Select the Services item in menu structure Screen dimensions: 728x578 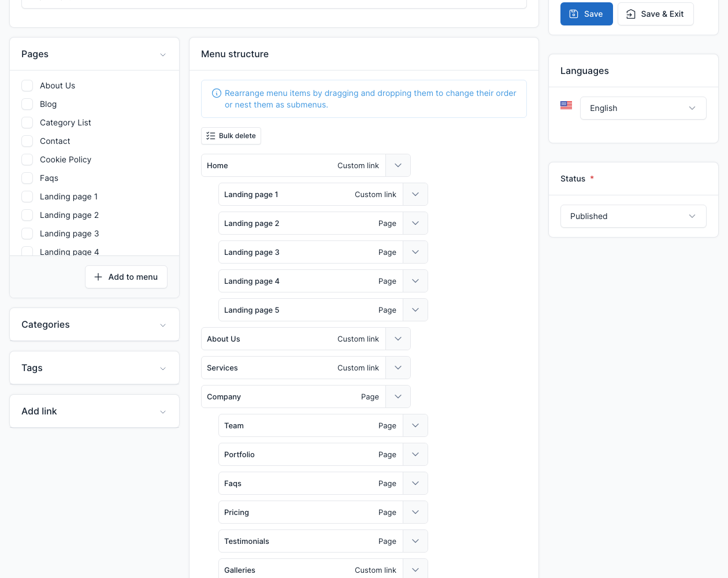(x=293, y=368)
